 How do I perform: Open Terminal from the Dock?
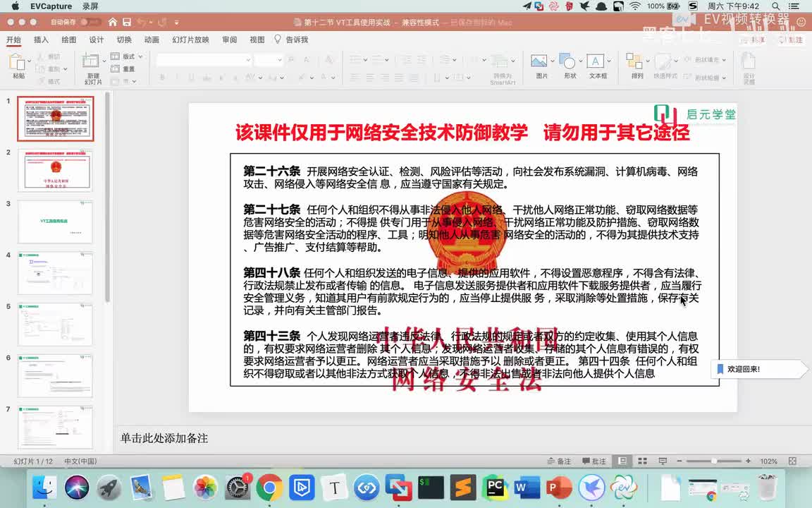431,488
